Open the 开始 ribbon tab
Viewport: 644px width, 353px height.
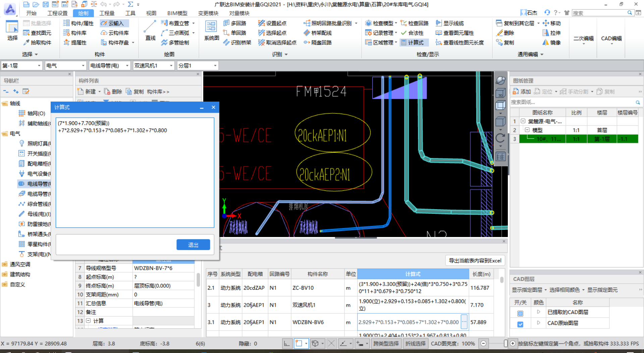[x=31, y=13]
